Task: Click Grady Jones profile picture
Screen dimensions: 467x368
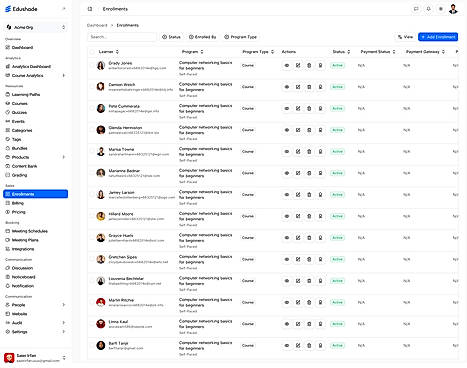Action: [x=101, y=65]
